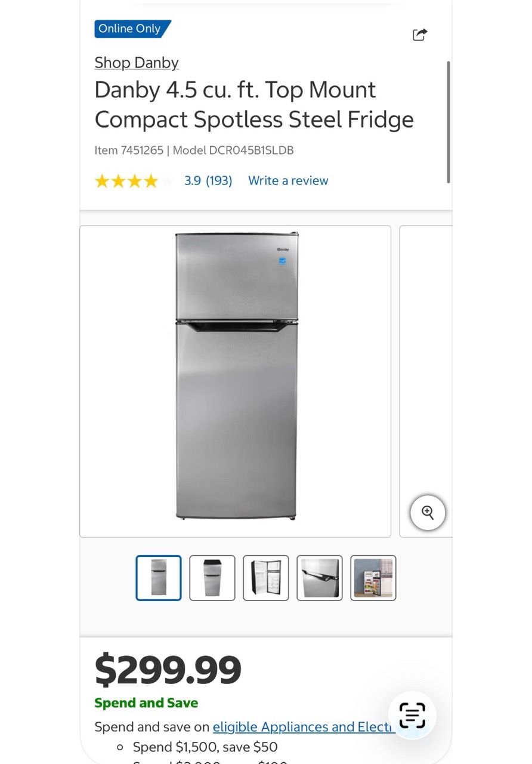532x764 pixels.
Task: Tap the floating scan text icon
Action: click(412, 715)
